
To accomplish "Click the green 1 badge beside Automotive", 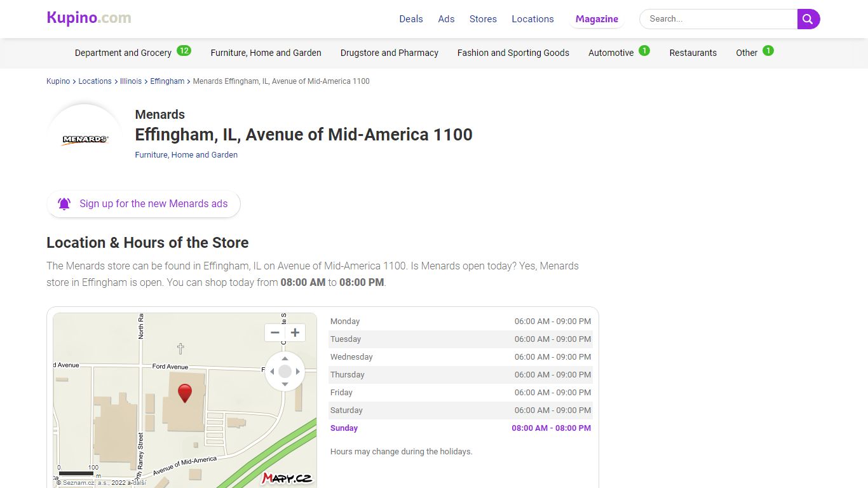I will click(644, 51).
